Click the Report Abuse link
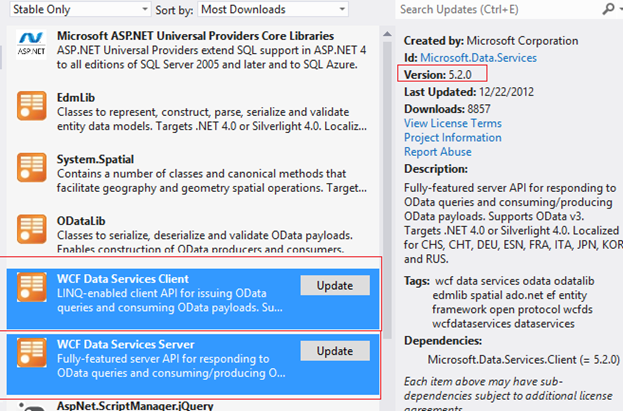The image size is (623, 411). pos(440,153)
